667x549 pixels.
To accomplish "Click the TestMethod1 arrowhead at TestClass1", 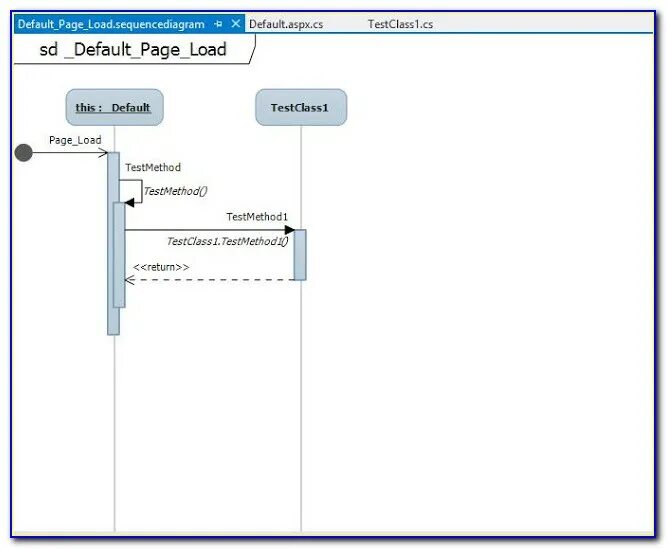I will click(x=289, y=230).
